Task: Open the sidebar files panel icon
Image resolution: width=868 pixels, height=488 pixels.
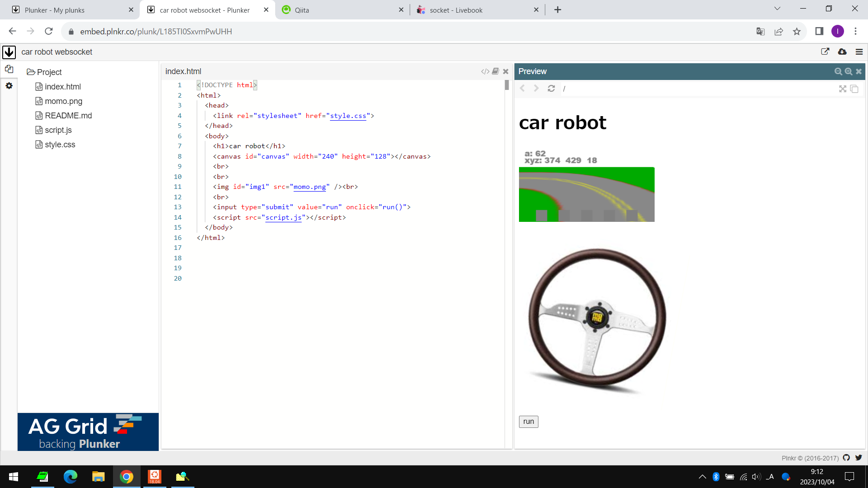Action: (x=9, y=69)
